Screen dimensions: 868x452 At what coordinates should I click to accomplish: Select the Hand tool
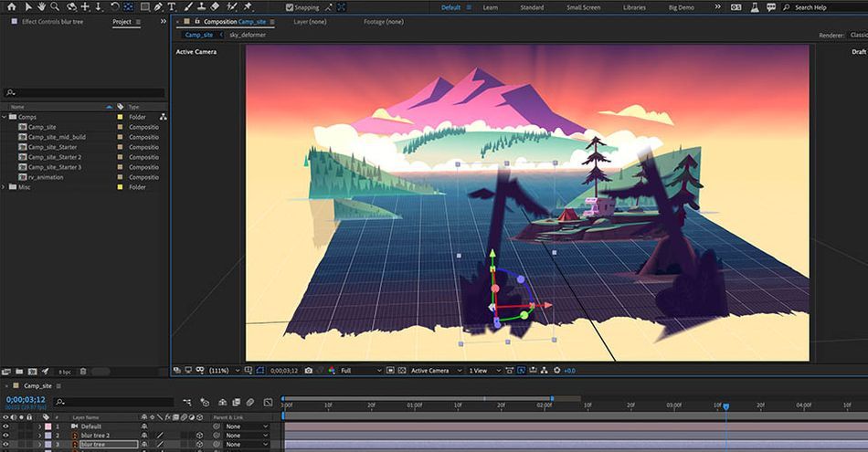pos(41,6)
